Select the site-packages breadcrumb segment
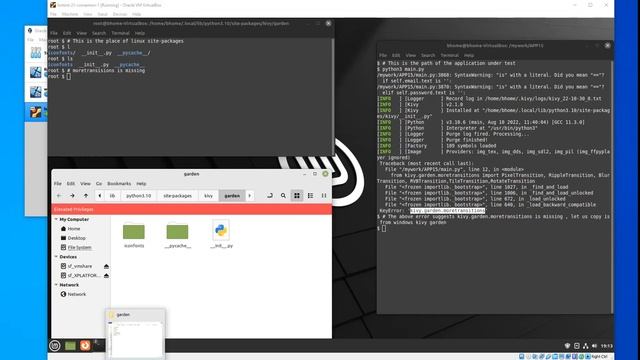Image resolution: width=640 pixels, height=360 pixels. (x=178, y=196)
